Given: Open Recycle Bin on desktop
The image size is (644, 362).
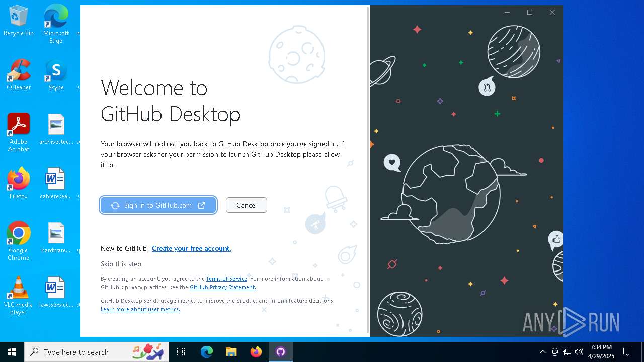Looking at the screenshot, I should (19, 21).
